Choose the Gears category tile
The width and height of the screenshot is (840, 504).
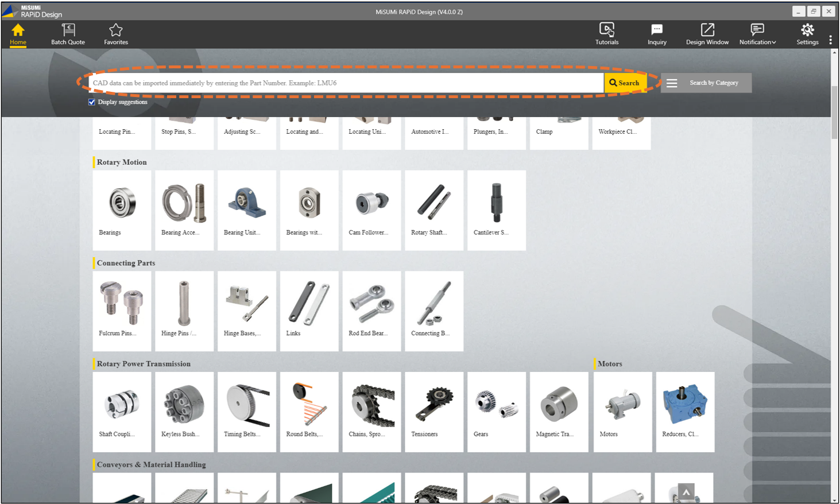(496, 411)
